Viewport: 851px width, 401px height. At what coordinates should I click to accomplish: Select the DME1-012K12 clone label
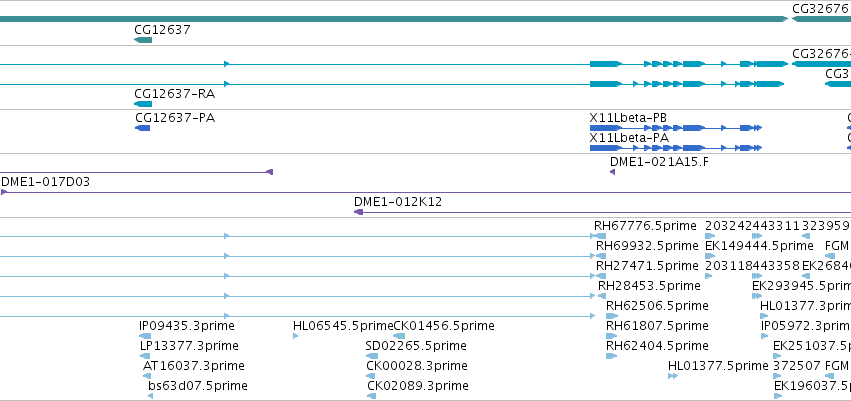[398, 202]
